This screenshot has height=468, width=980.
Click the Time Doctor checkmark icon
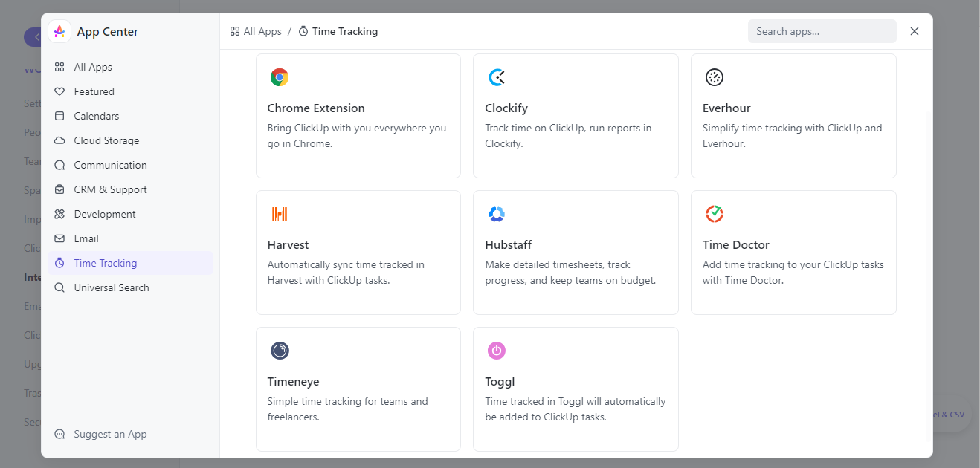[715, 214]
